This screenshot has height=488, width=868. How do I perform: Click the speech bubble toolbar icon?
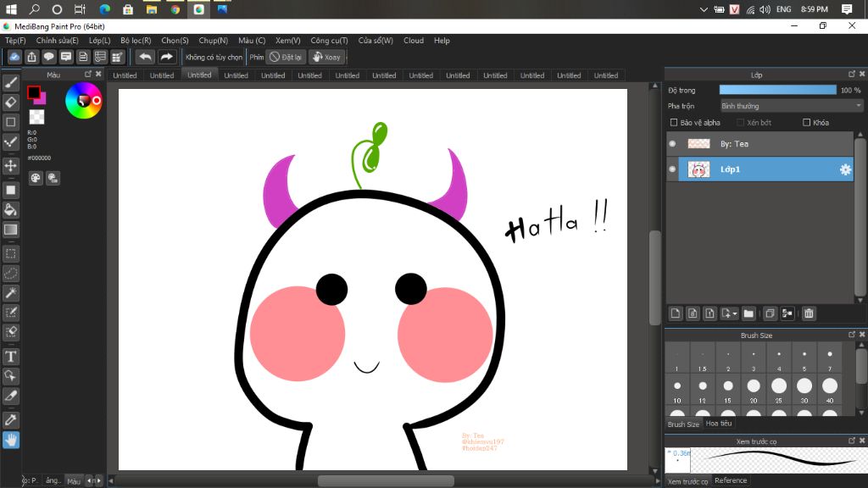48,57
